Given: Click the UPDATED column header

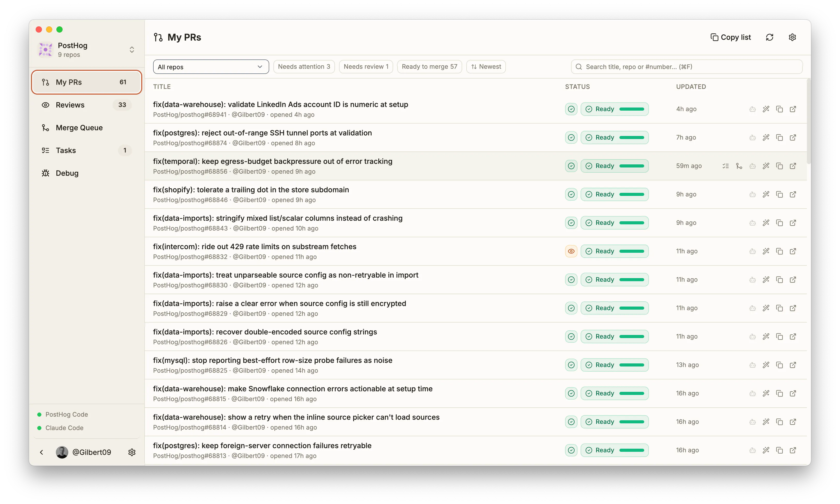Looking at the screenshot, I should [x=691, y=87].
